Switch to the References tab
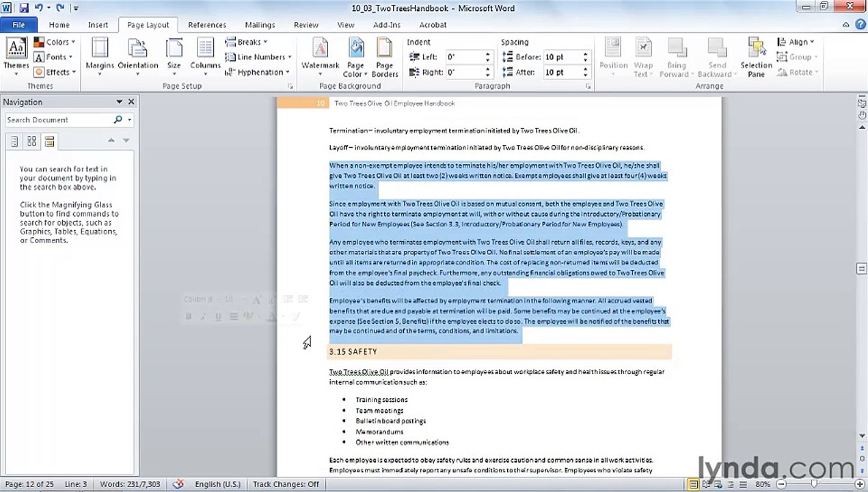Screen dimensions: 868x492 [207, 25]
